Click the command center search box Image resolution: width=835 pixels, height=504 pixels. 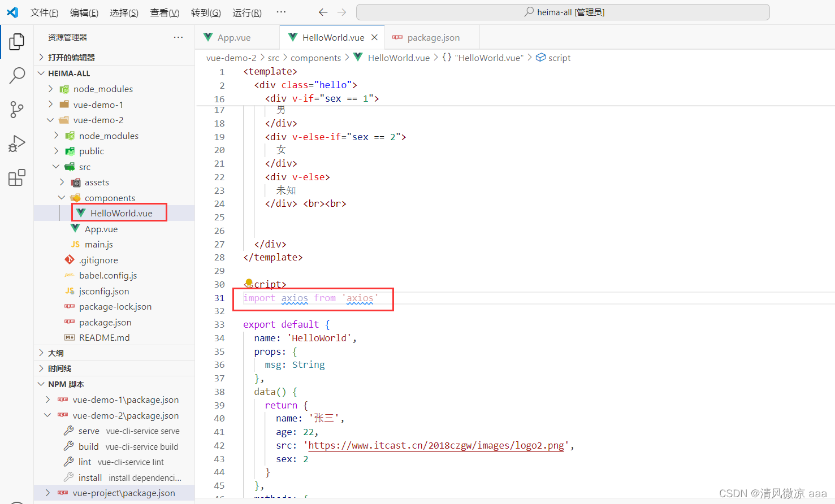563,12
